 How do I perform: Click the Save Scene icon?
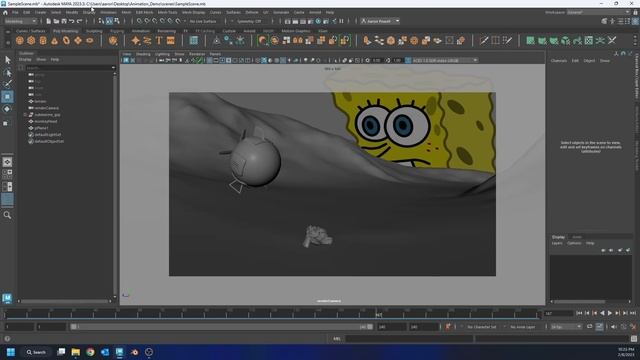(x=64, y=21)
